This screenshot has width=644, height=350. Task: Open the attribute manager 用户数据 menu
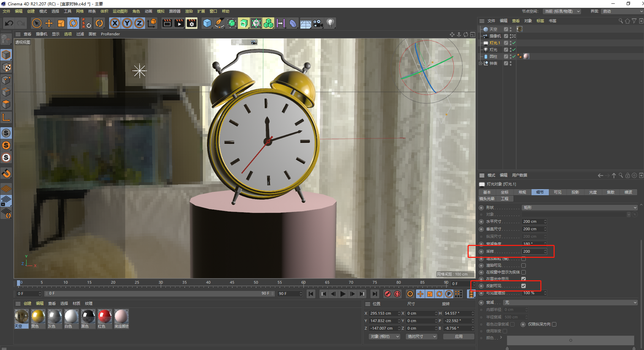520,175
